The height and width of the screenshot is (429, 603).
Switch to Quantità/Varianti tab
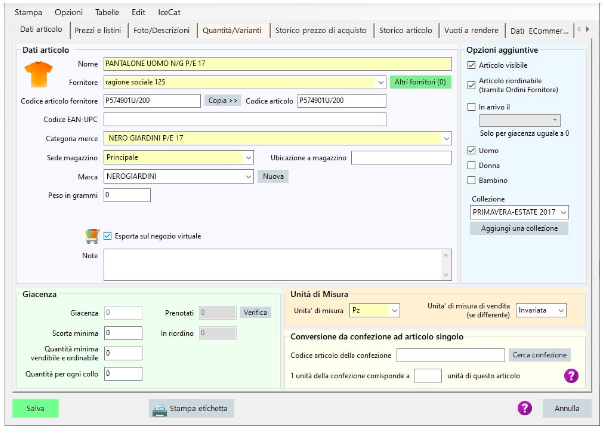[232, 30]
